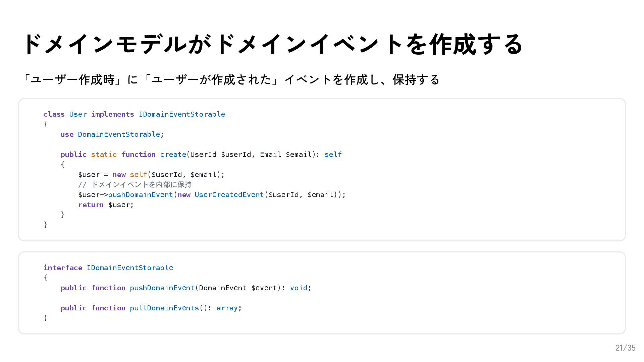644x362 pixels.
Task: Click IDomainEventStorable in the interface declaration
Action: [x=130, y=268]
